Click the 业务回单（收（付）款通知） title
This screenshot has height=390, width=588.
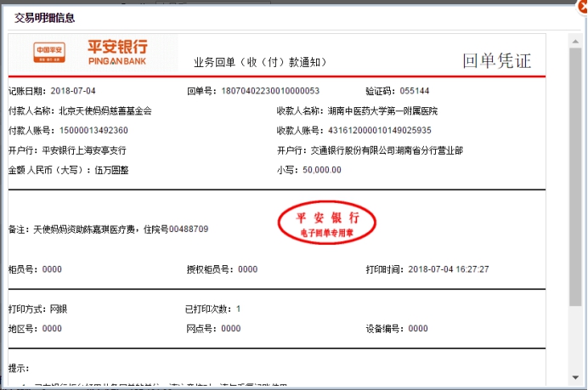[x=260, y=62]
